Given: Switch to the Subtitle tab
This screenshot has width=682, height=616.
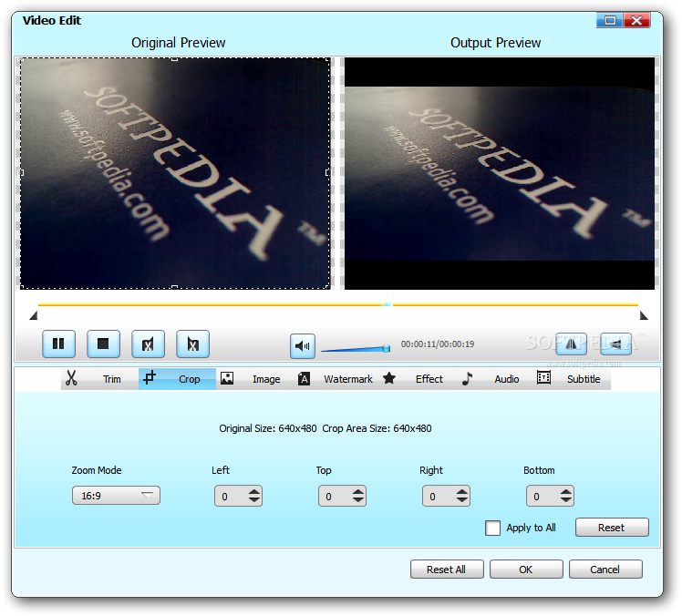Looking at the screenshot, I should point(584,379).
